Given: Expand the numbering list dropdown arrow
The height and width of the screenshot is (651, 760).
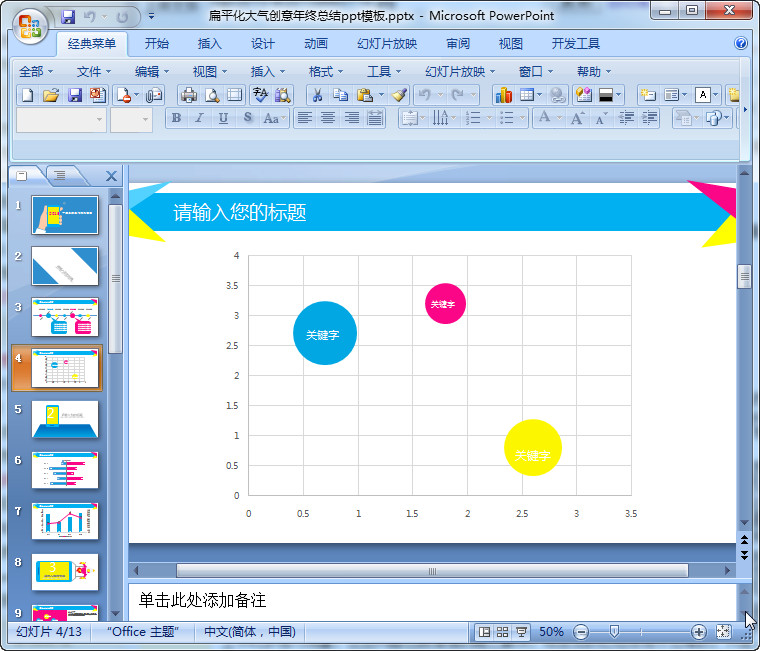Looking at the screenshot, I should 489,118.
